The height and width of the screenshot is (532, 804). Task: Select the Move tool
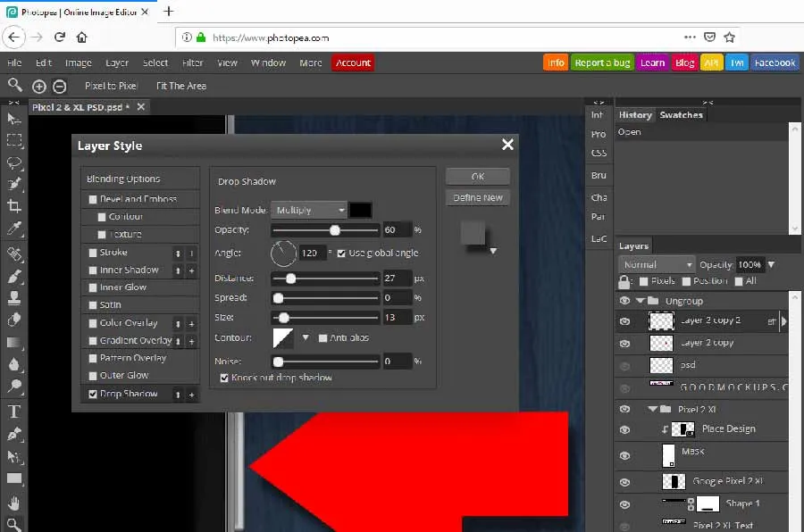[13, 118]
